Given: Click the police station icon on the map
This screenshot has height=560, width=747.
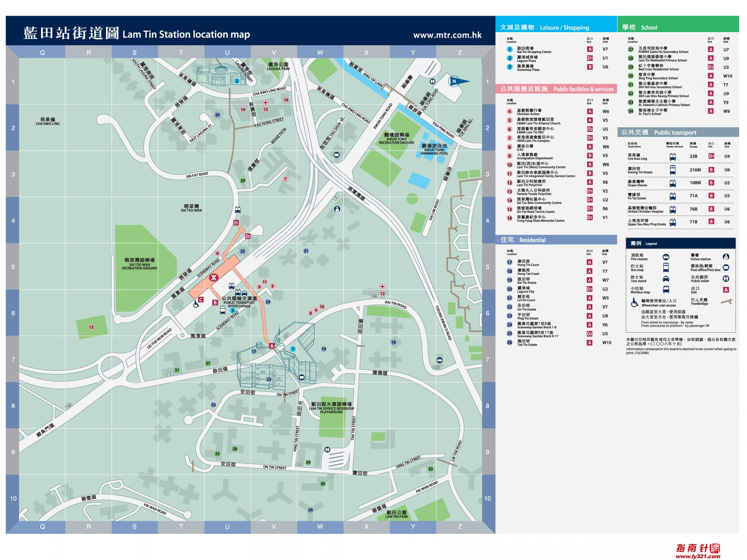Looking at the screenshot, I should pyautogui.click(x=337, y=209).
